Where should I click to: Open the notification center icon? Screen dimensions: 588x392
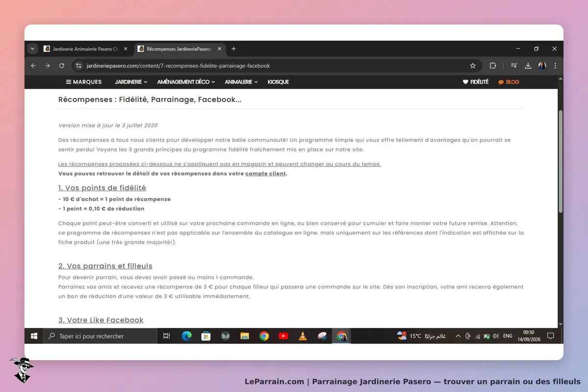(x=551, y=336)
